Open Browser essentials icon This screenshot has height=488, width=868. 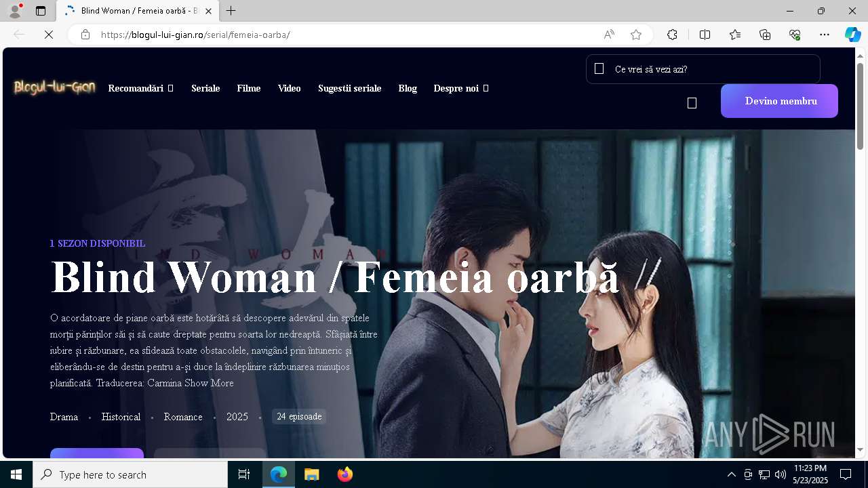(795, 35)
